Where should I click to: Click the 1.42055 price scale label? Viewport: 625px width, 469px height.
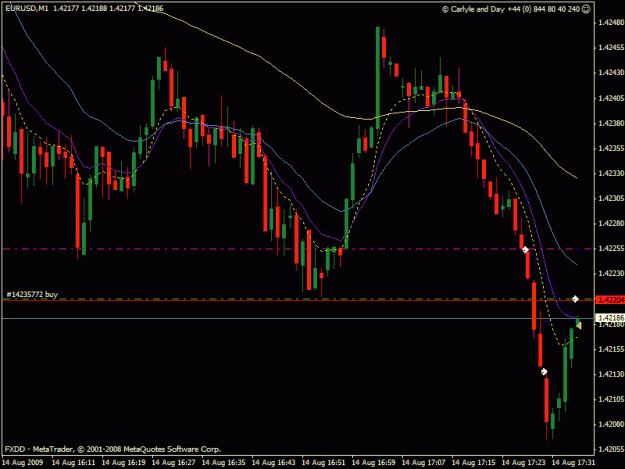(x=611, y=449)
